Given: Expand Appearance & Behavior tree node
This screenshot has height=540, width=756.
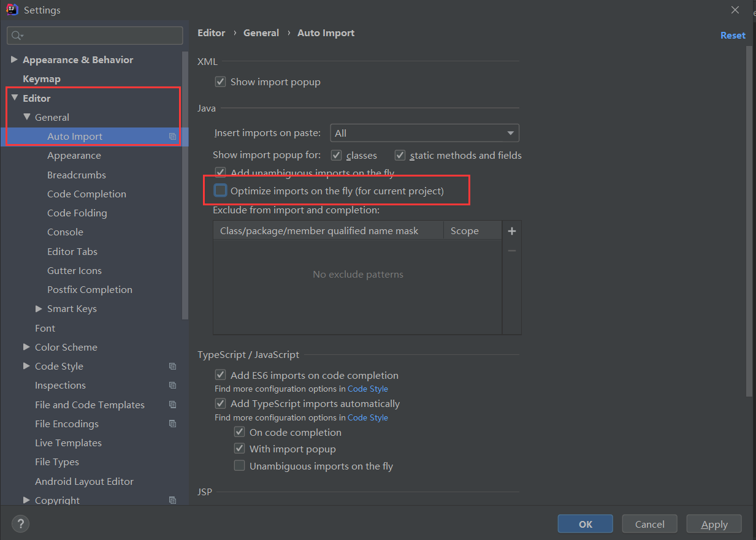Looking at the screenshot, I should tap(14, 59).
